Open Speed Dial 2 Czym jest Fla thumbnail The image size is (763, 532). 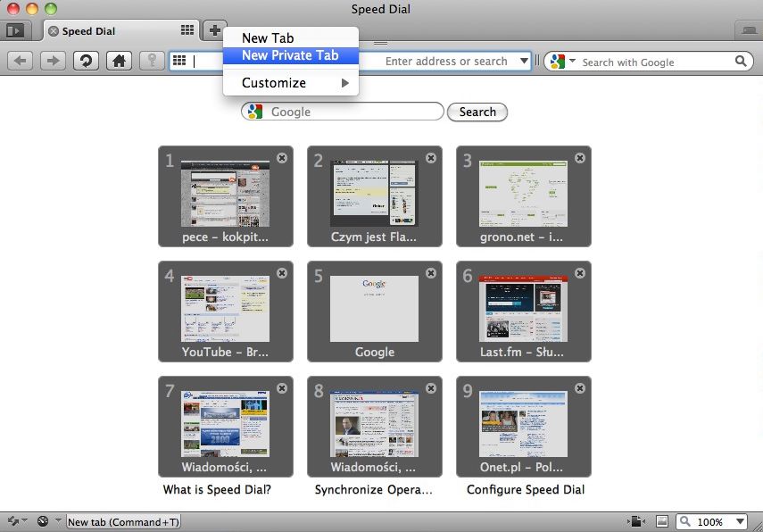pos(374,196)
